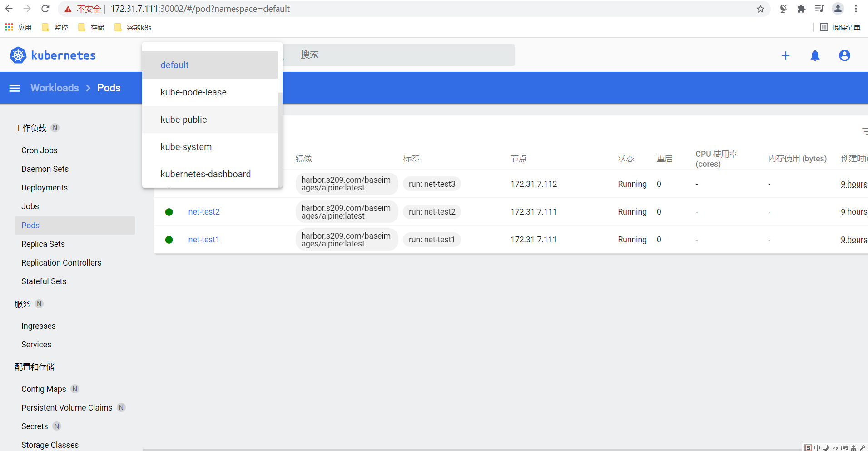Open Replica Sets in the sidebar
Viewport: 868px width, 451px height.
pyautogui.click(x=43, y=244)
